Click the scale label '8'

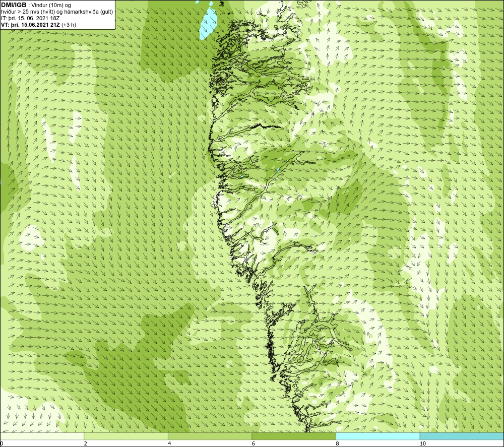338,443
